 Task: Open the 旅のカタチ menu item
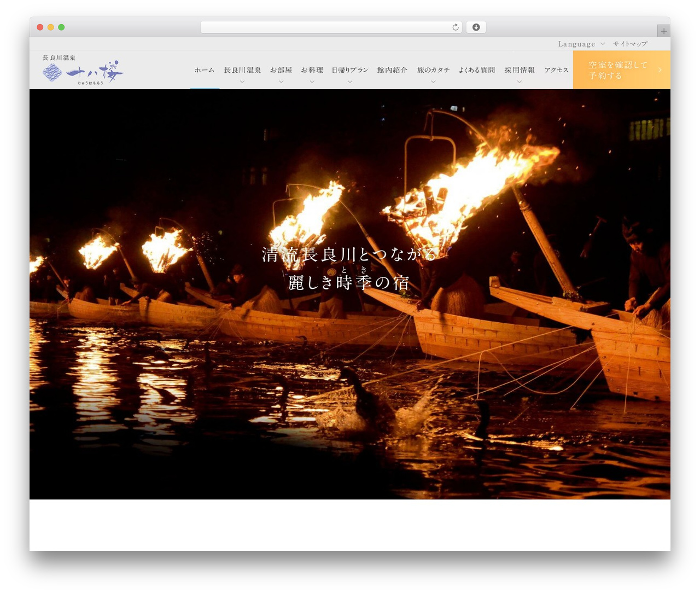[x=433, y=70]
